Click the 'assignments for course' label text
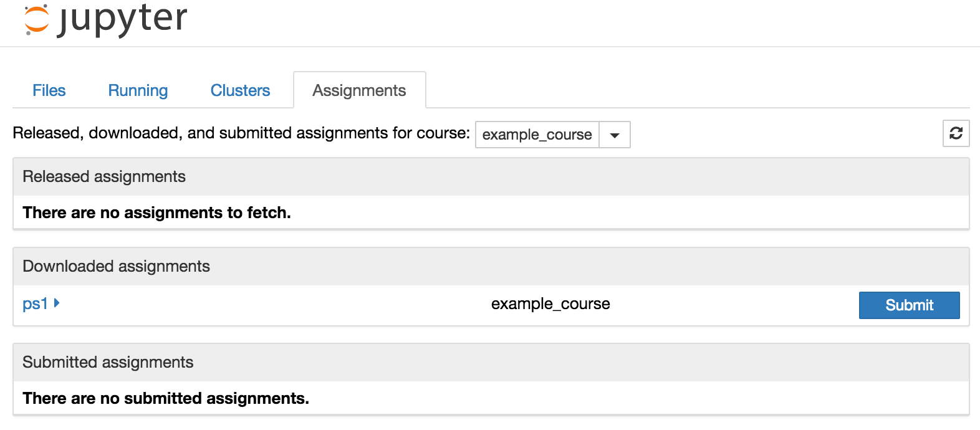 241,133
